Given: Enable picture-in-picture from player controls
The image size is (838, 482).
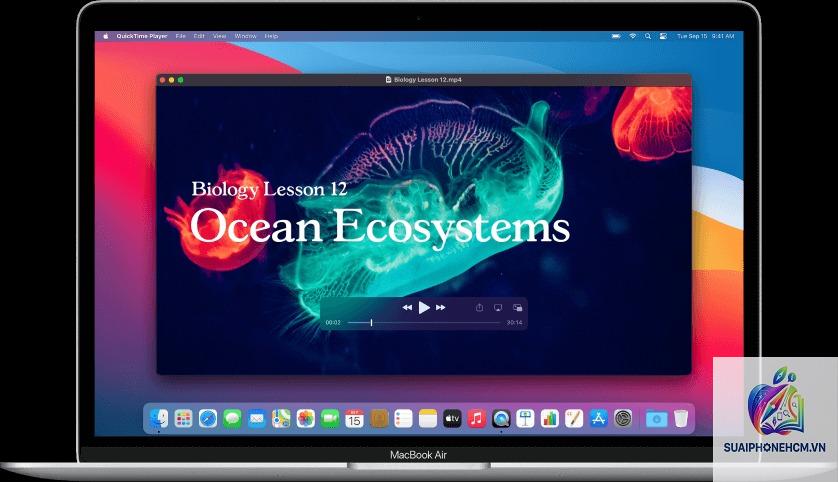Looking at the screenshot, I should tap(517, 307).
